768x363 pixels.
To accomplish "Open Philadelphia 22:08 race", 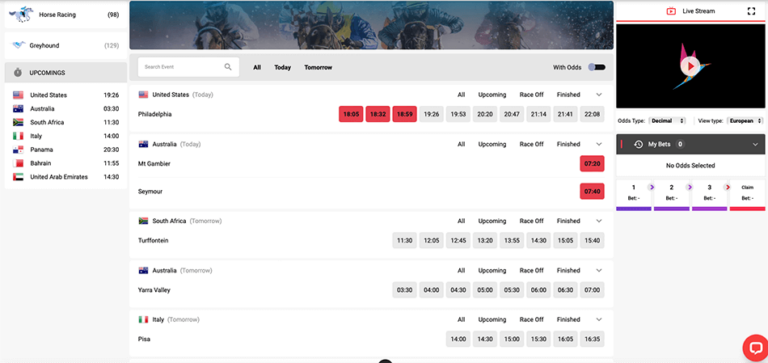I will [592, 114].
